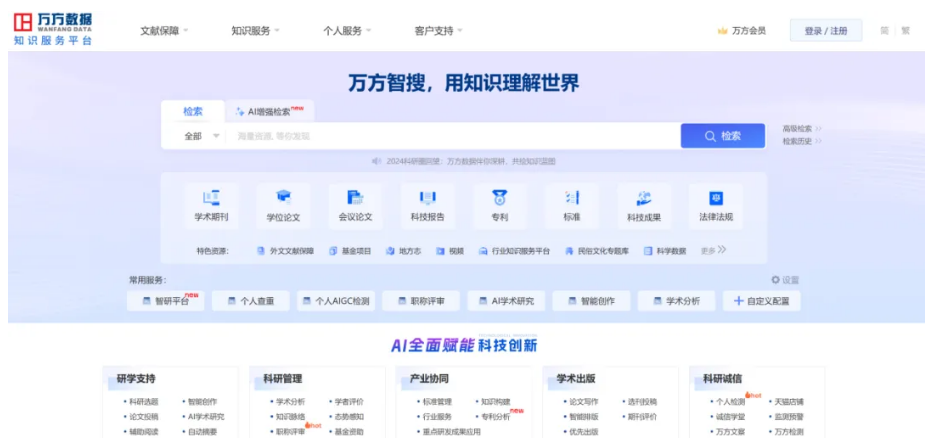Viewport: 933px width, 438px height.
Task: Select the 科技报告 icon
Action: point(427,198)
